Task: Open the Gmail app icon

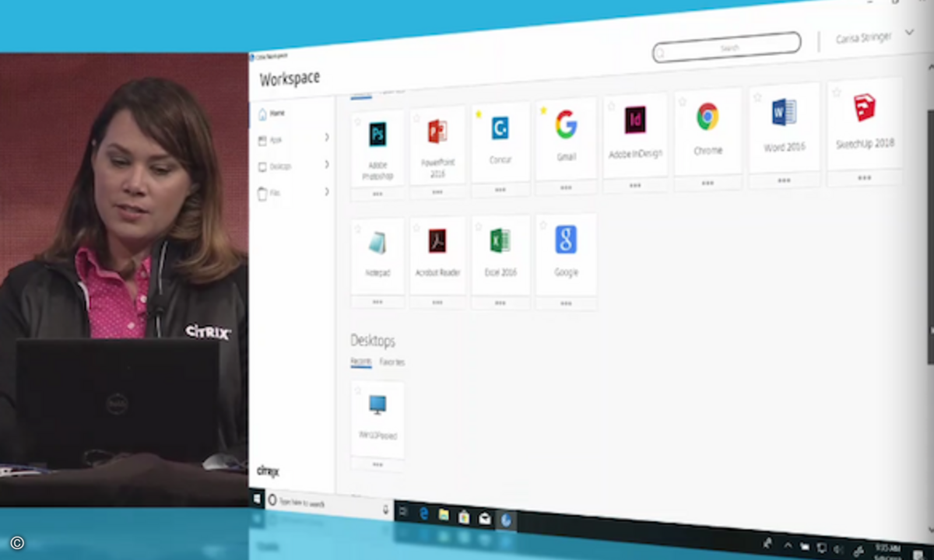Action: (566, 124)
